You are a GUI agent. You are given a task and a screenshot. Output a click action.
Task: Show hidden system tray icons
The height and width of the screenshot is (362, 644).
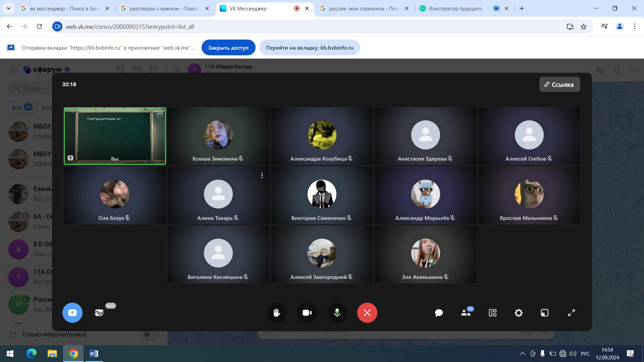coord(523,354)
